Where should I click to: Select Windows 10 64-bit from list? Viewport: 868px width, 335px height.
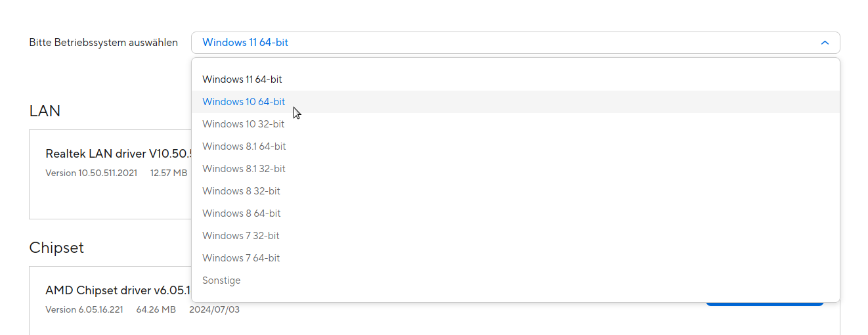point(244,102)
